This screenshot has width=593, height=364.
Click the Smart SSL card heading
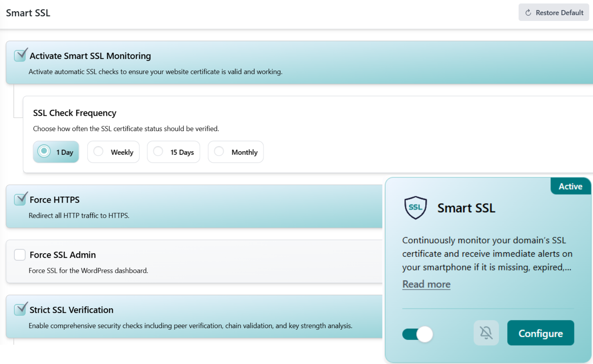pos(466,208)
